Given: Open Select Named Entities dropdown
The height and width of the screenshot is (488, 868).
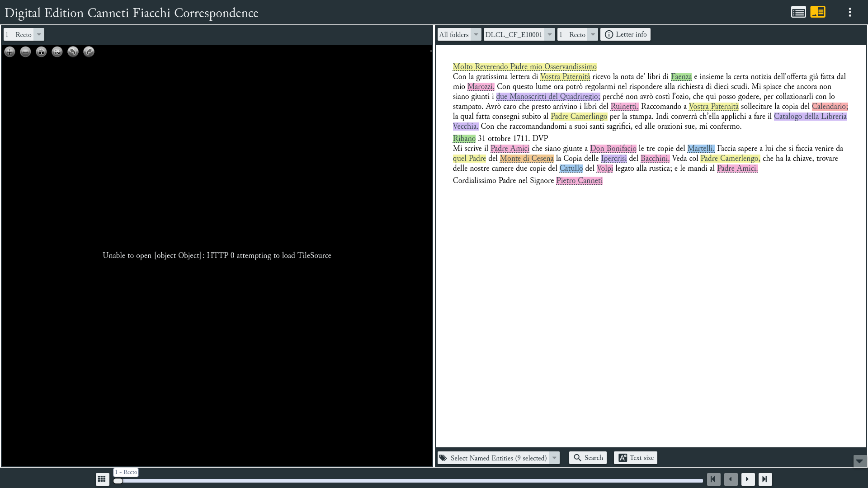Looking at the screenshot, I should (x=499, y=458).
